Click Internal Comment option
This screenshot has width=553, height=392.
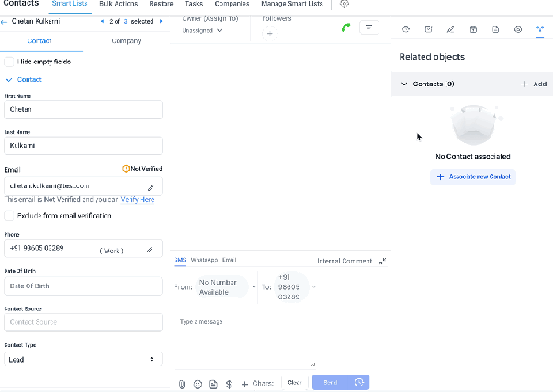tap(344, 261)
